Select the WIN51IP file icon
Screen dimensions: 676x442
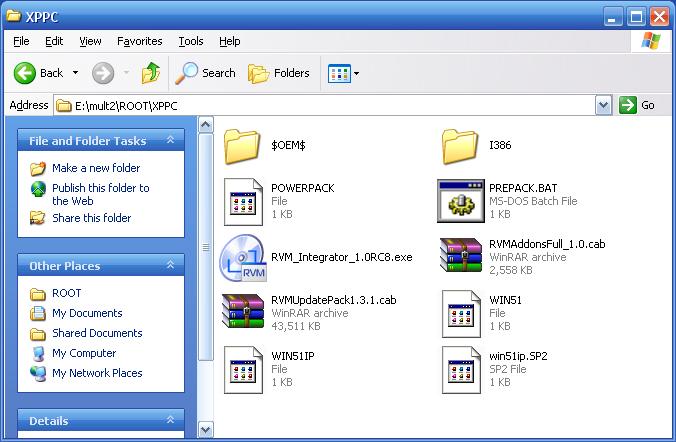(243, 370)
